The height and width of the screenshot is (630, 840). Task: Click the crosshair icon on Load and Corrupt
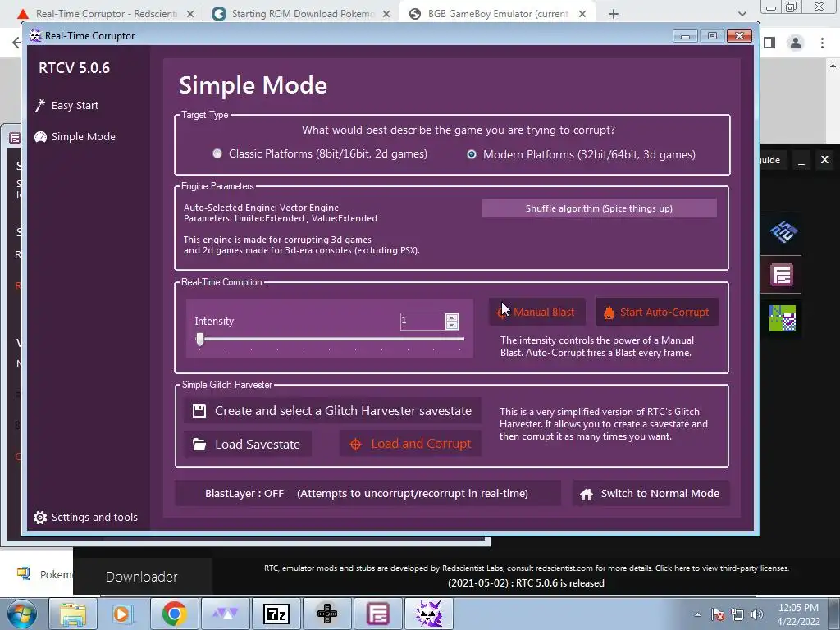(355, 444)
